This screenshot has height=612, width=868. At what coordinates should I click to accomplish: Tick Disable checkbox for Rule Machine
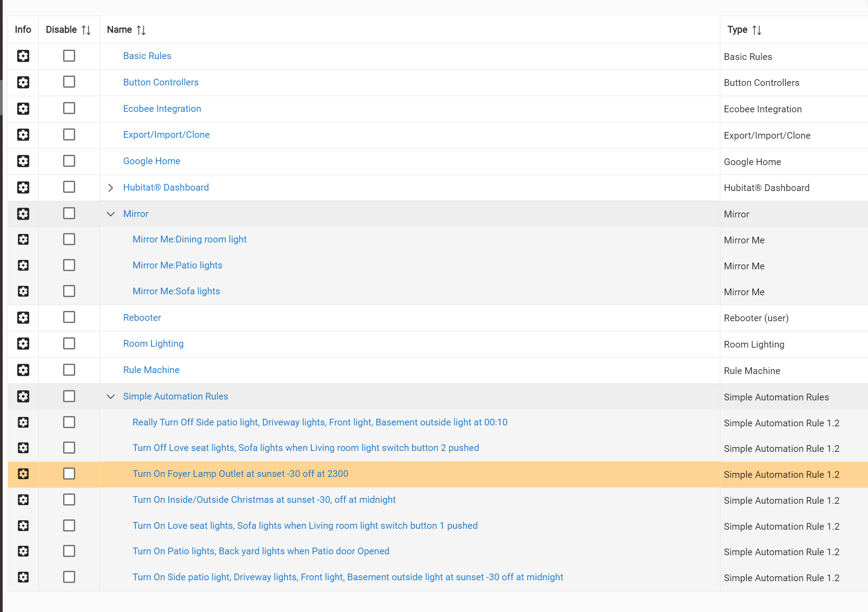[69, 370]
